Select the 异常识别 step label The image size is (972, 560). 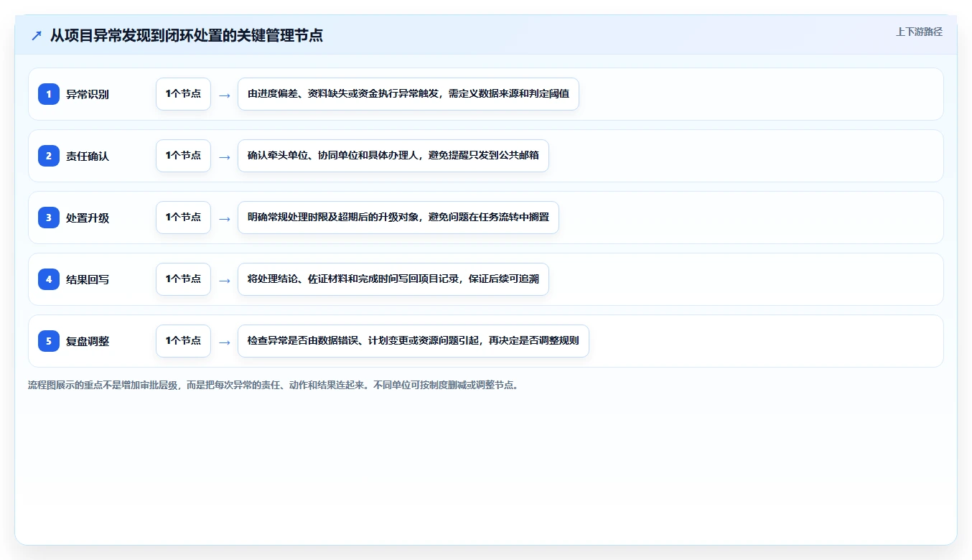(88, 94)
